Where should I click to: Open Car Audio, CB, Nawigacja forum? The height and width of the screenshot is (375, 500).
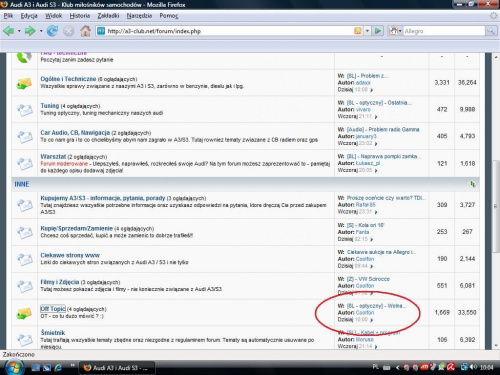[x=75, y=133]
